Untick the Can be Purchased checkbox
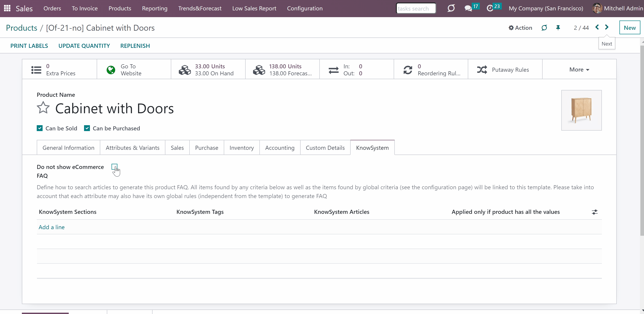644x314 pixels. (87, 128)
